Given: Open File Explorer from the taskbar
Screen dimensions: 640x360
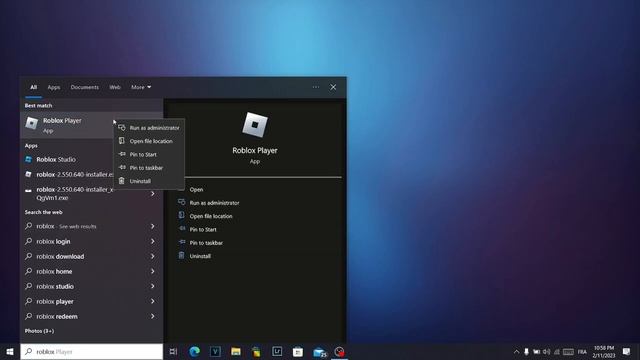Looking at the screenshot, I should [x=236, y=351].
